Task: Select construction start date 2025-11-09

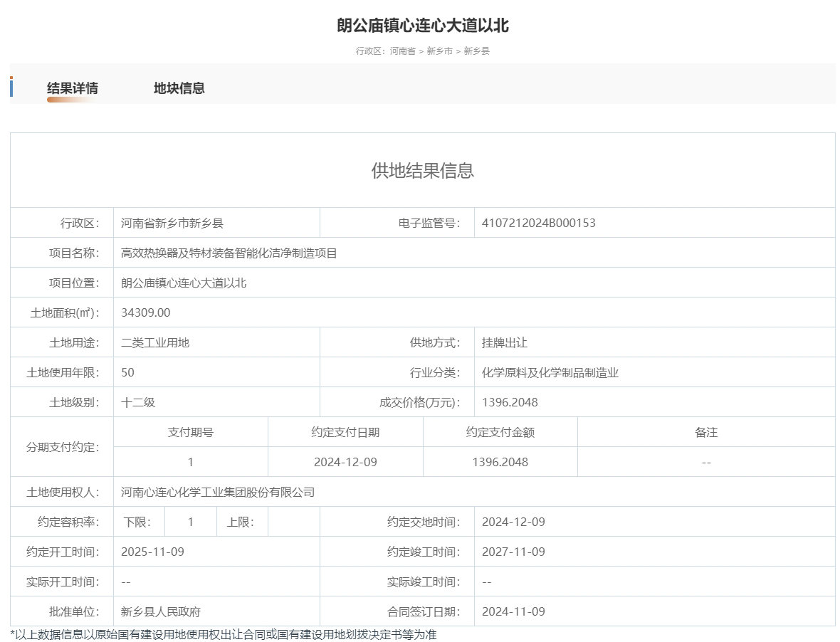Action: (x=152, y=552)
